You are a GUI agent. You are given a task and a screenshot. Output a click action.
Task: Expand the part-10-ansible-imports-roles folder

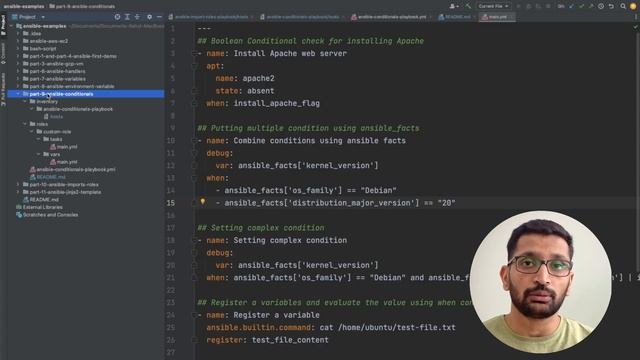(18, 184)
